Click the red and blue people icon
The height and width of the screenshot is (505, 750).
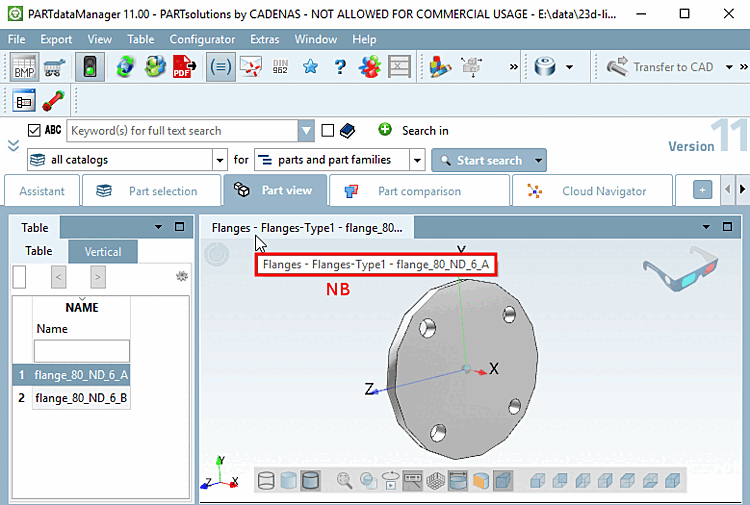(370, 67)
